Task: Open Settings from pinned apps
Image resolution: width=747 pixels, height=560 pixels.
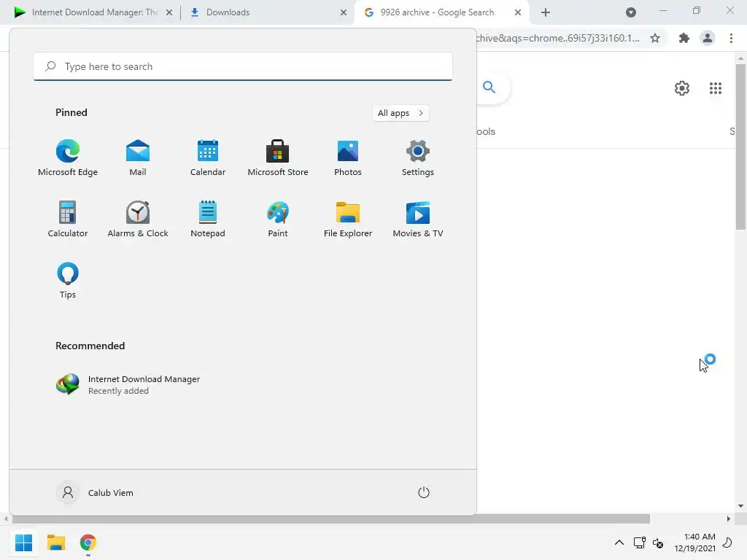Action: coord(418,157)
